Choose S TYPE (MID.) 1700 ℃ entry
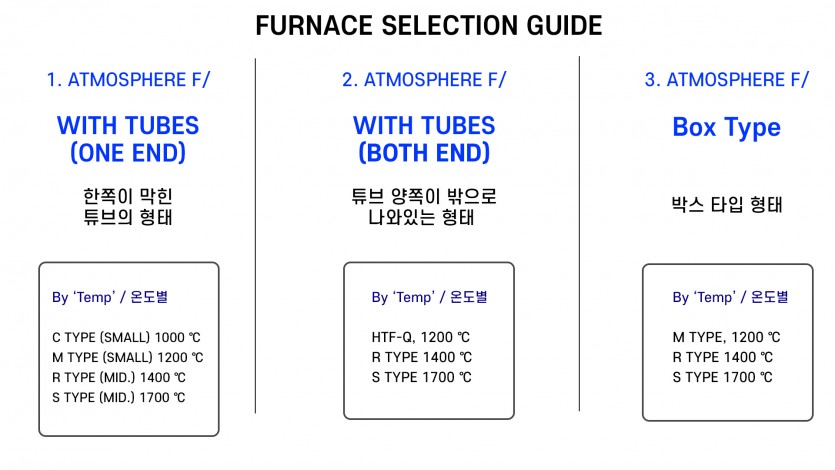The image size is (835, 470). click(x=119, y=398)
